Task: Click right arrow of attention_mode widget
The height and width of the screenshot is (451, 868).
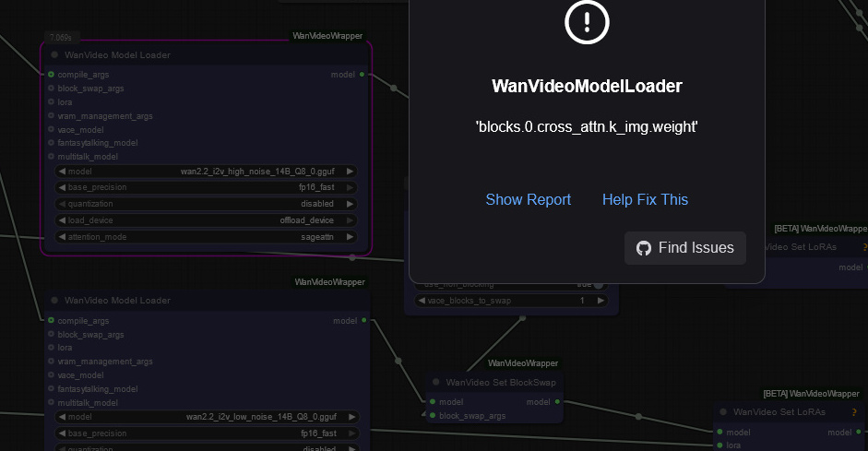Action: [350, 237]
